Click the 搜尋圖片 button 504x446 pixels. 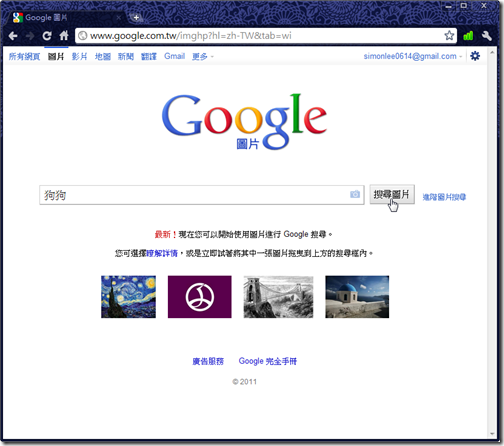point(392,194)
